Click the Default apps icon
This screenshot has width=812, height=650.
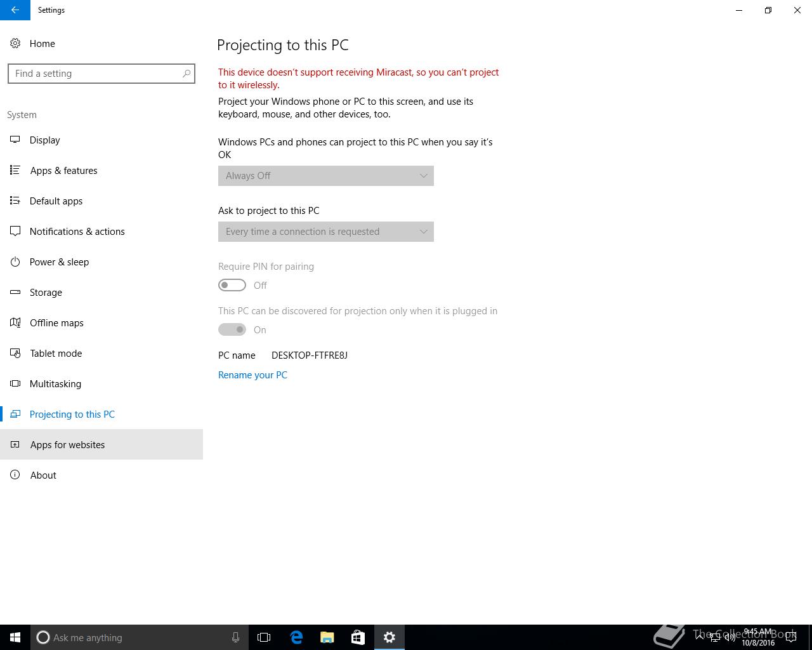point(15,201)
